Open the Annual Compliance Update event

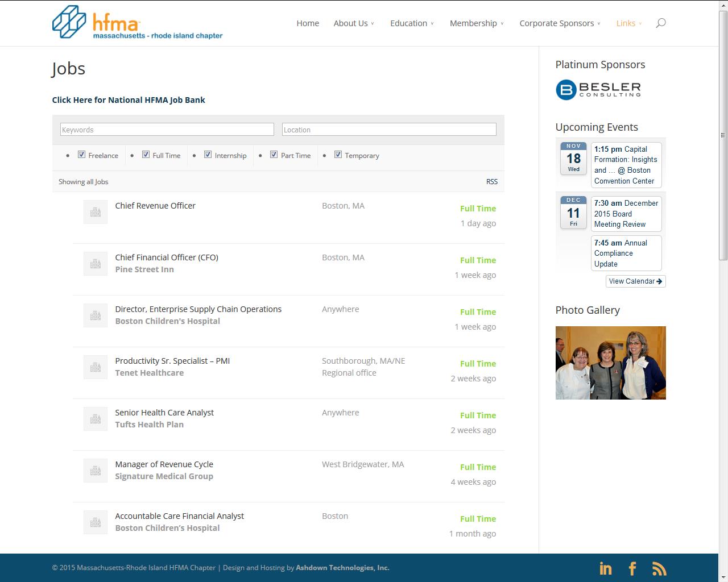[x=626, y=253]
